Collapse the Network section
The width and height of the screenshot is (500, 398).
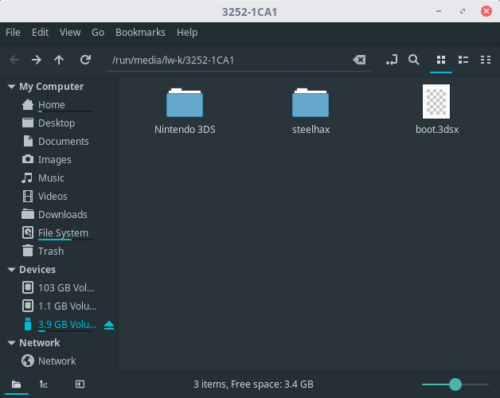[11, 343]
